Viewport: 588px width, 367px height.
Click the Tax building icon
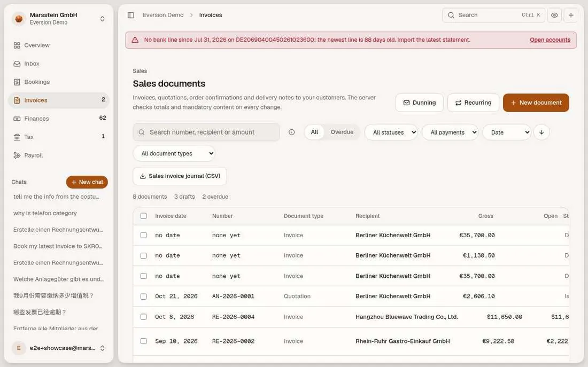(17, 137)
